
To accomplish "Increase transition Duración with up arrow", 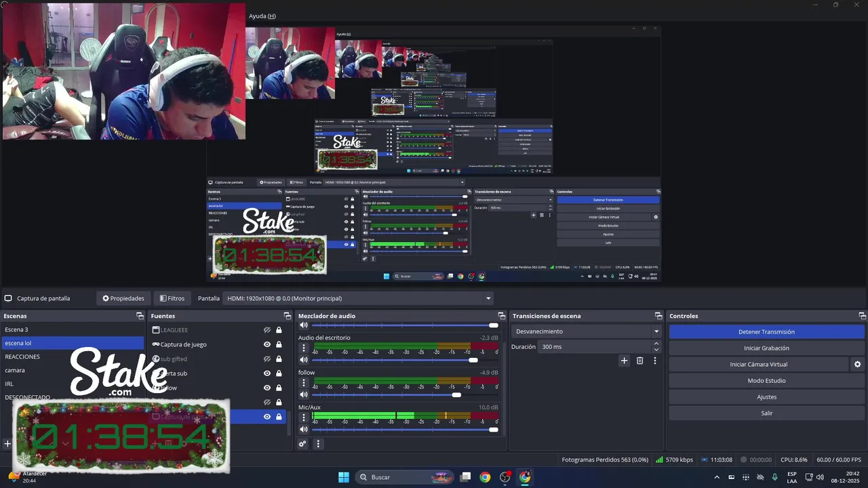I will pos(656,344).
